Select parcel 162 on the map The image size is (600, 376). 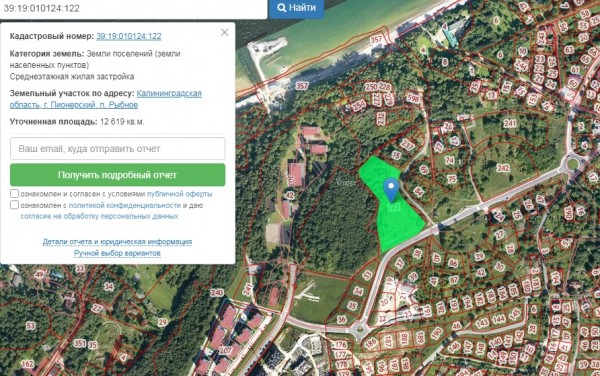[27, 364]
